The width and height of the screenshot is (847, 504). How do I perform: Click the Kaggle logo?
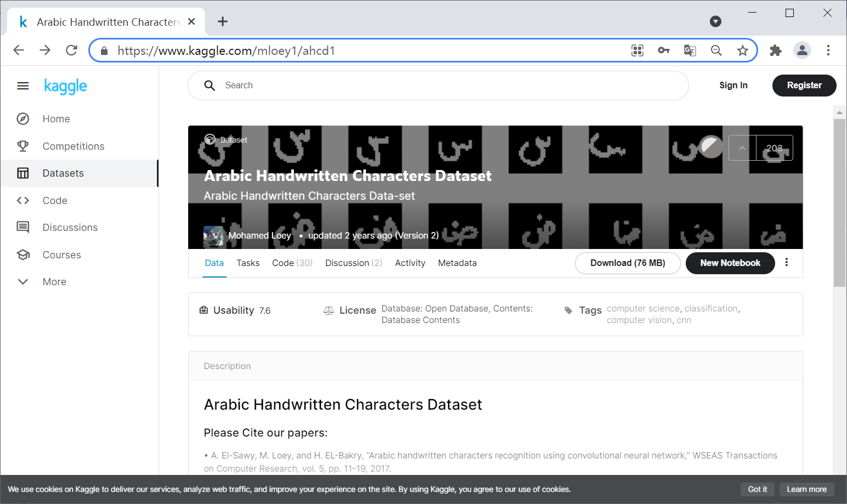[x=65, y=86]
